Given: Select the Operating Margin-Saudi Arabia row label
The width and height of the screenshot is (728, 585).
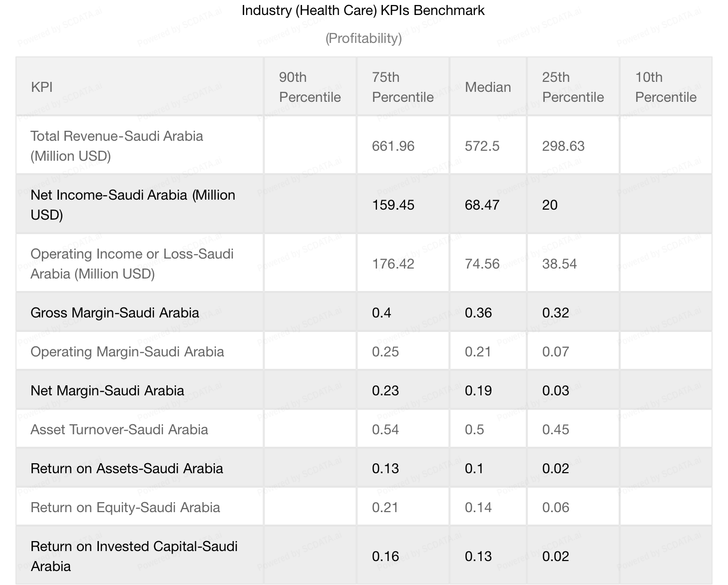Looking at the screenshot, I should tap(127, 351).
